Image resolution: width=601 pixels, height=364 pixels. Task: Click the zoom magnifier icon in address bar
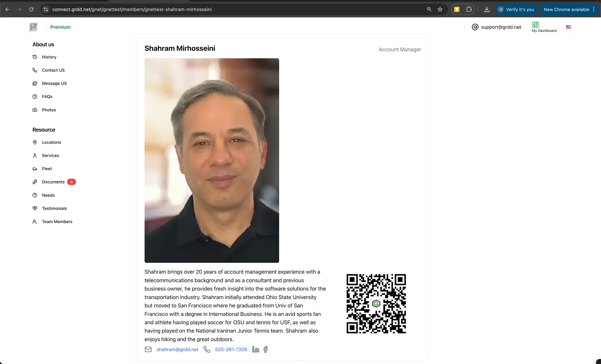click(429, 10)
